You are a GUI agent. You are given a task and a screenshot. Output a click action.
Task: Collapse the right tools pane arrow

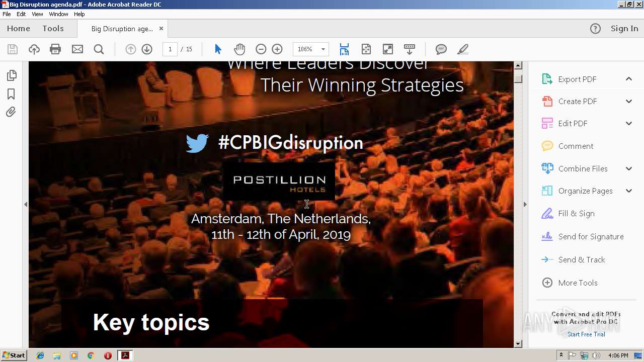click(x=525, y=204)
